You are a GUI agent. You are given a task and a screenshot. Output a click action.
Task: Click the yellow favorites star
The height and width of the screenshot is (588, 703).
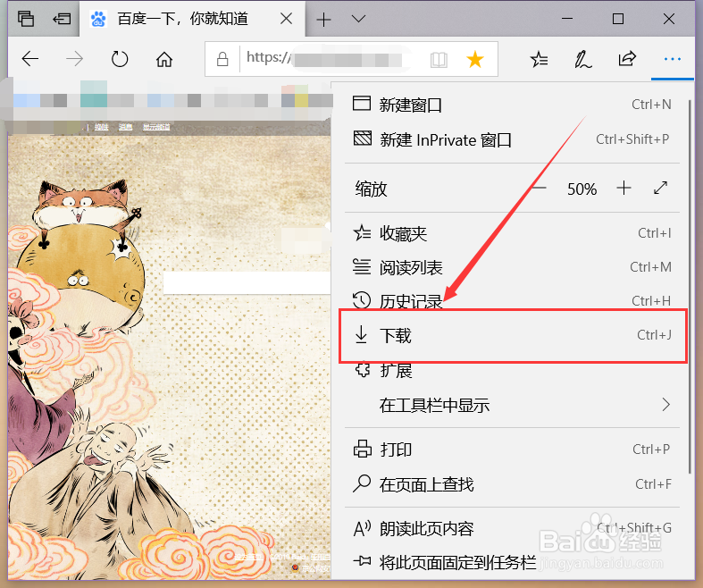tap(475, 59)
